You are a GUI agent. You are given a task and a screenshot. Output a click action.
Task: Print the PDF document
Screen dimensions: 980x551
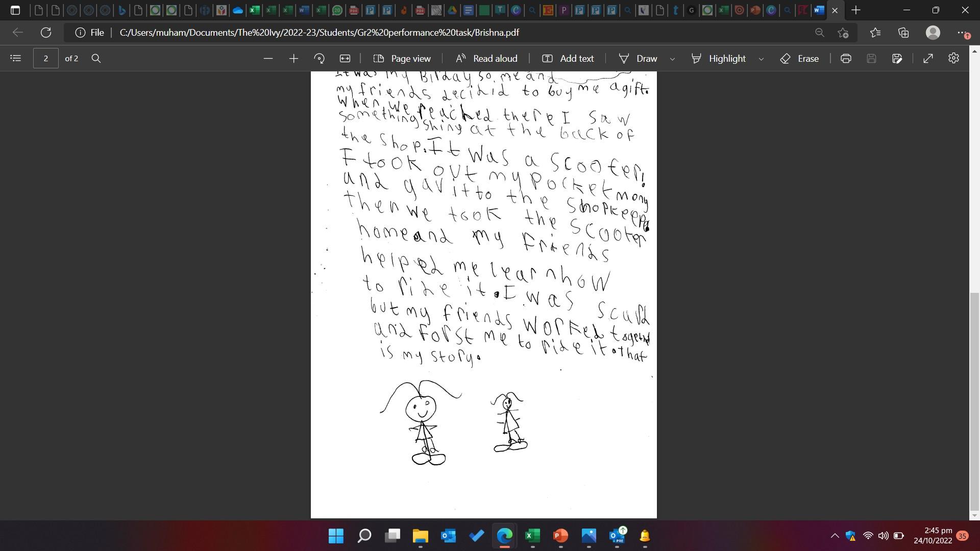(846, 58)
